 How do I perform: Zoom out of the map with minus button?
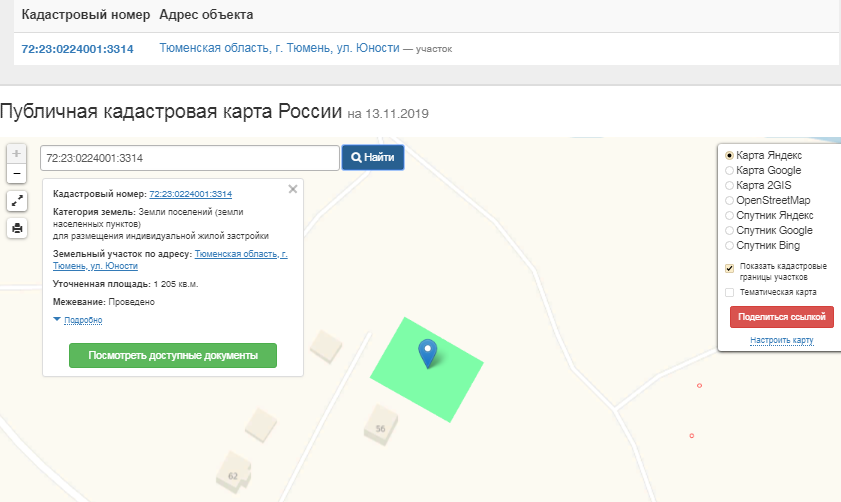[x=17, y=173]
